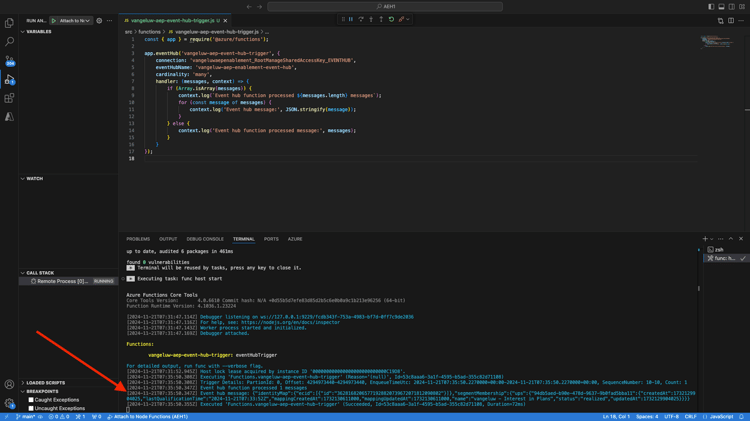Restart the debug session with green arrow

coord(391,19)
